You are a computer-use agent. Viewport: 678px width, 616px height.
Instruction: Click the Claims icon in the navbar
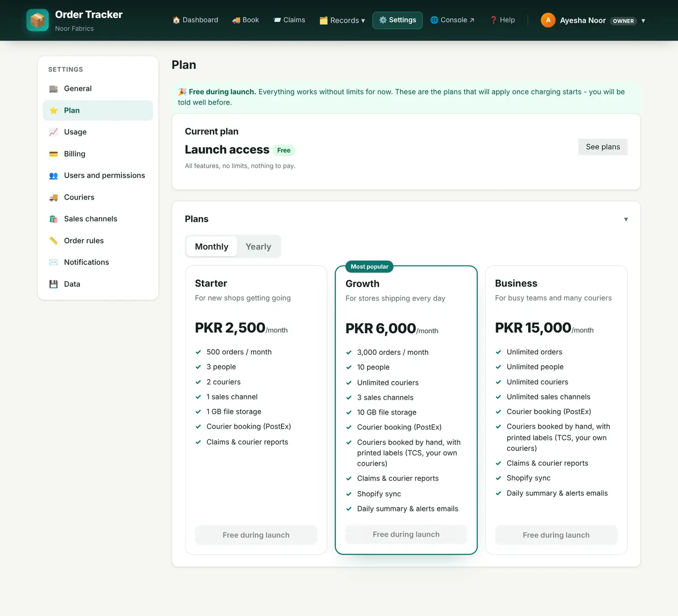(277, 20)
